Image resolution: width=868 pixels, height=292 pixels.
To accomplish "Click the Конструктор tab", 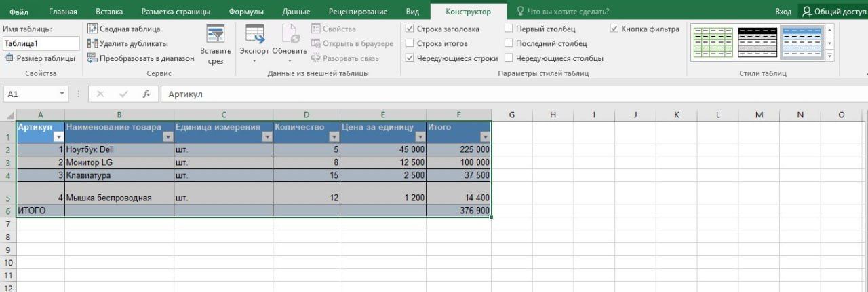I will click(469, 12).
